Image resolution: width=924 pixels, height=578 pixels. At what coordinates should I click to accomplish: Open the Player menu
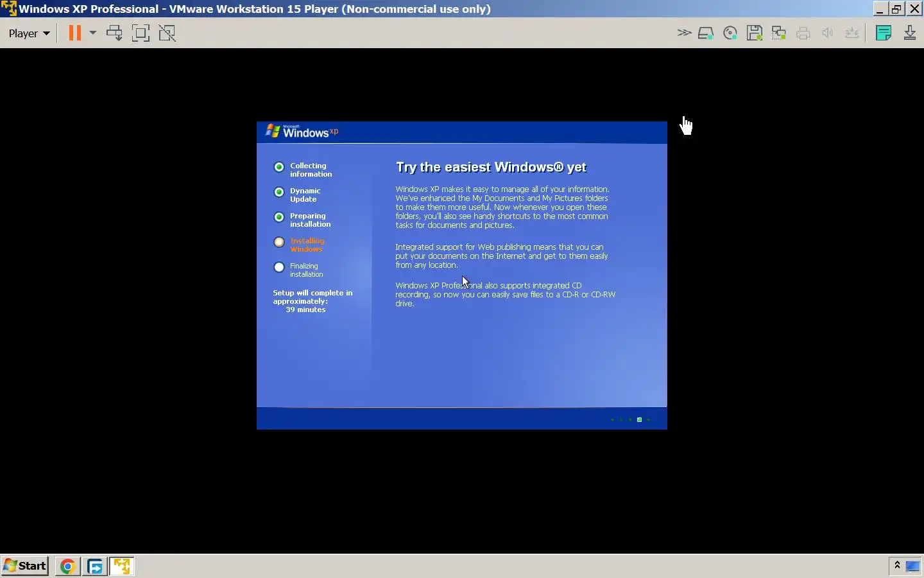coord(29,33)
